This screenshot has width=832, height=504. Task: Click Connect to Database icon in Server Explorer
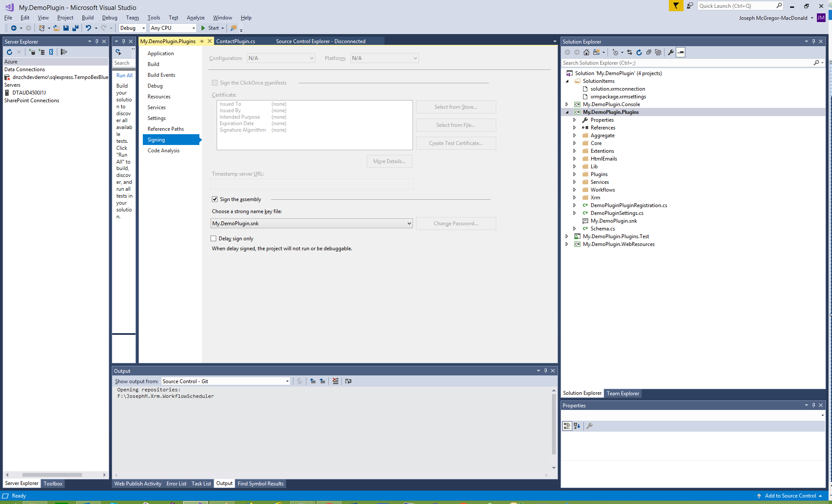pyautogui.click(x=32, y=52)
